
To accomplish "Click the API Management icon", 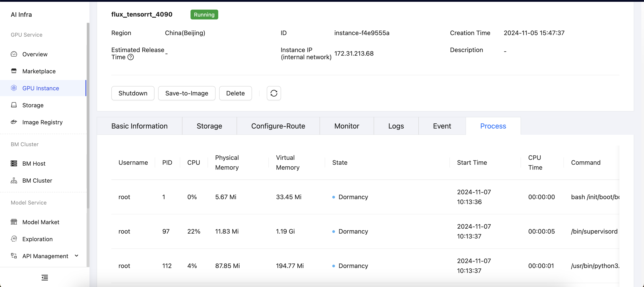I will coord(14,256).
